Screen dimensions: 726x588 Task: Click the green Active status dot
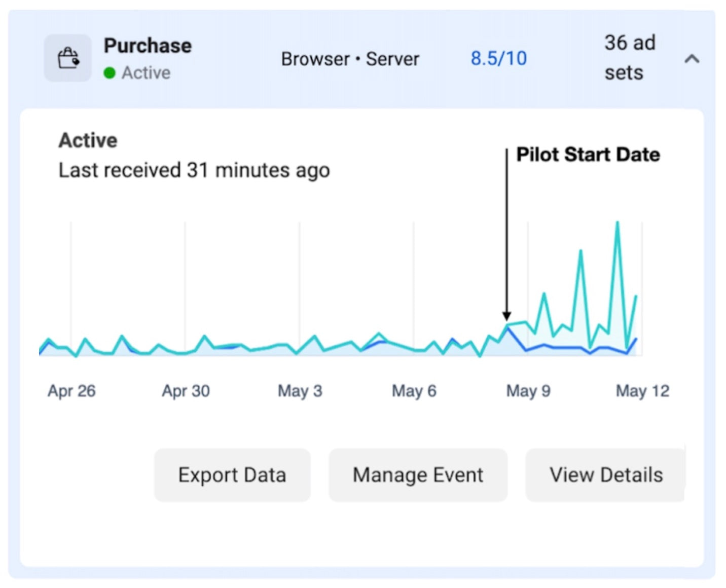pyautogui.click(x=110, y=73)
